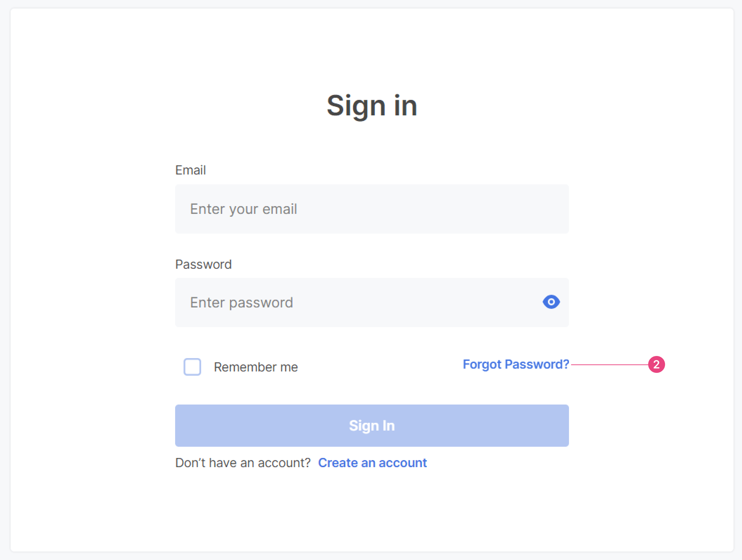This screenshot has height=560, width=742.
Task: Check the box beside Remember me
Action: (x=192, y=367)
